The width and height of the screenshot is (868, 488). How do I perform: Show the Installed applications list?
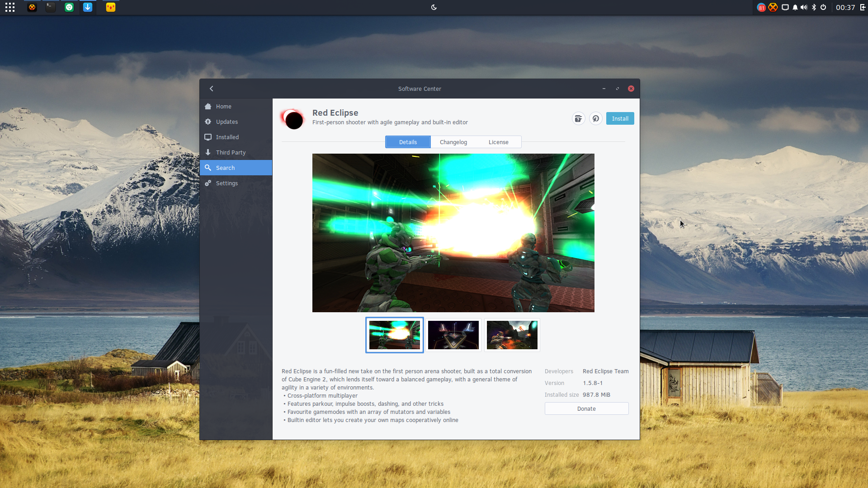pos(236,137)
